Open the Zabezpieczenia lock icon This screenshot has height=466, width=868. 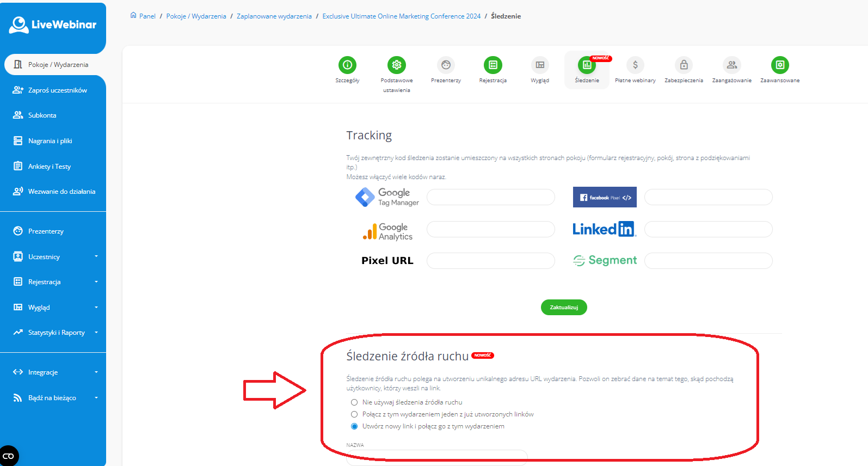point(684,65)
